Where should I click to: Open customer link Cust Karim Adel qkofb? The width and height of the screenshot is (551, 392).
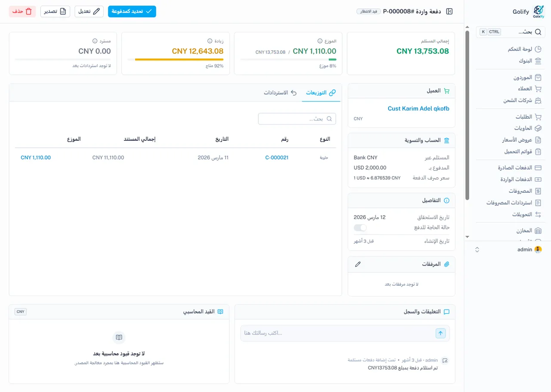pyautogui.click(x=418, y=109)
